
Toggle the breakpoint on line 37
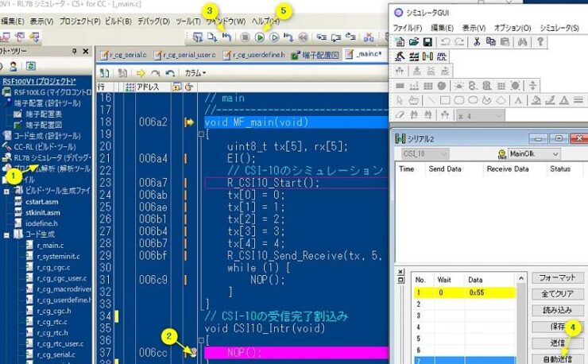(190, 351)
